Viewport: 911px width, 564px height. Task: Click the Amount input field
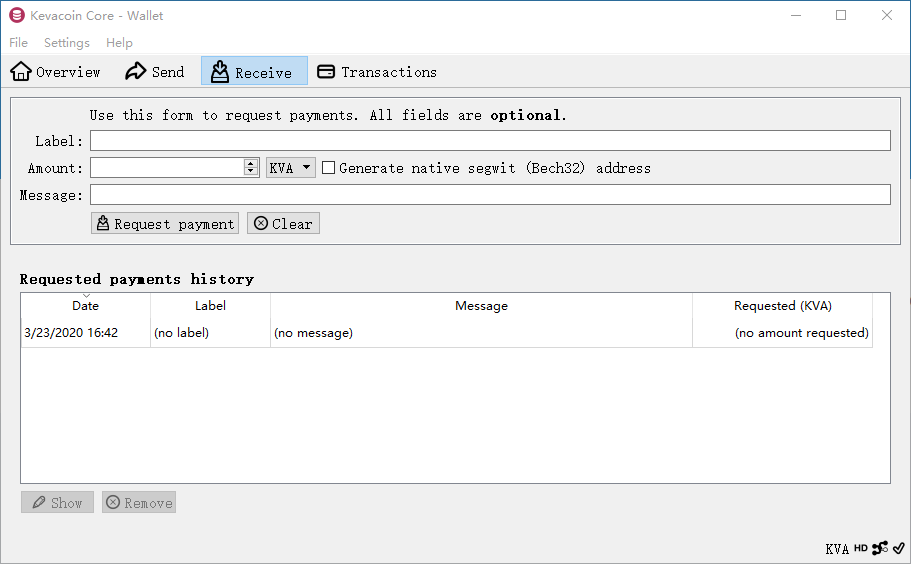167,168
